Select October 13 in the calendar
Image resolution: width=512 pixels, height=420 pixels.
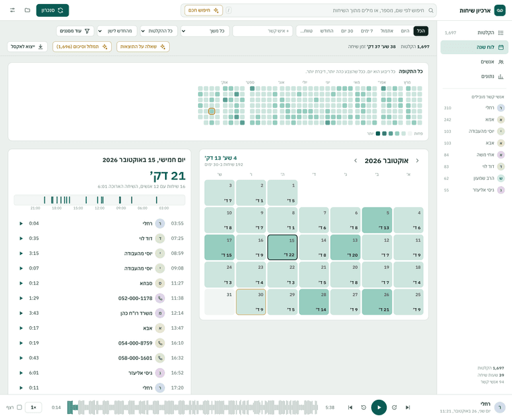pyautogui.click(x=346, y=247)
